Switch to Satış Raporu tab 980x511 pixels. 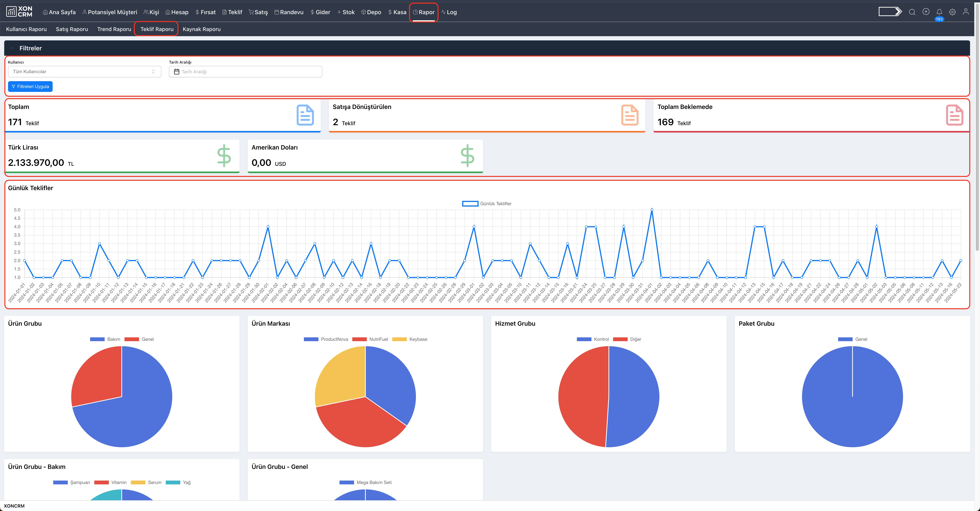(x=72, y=29)
